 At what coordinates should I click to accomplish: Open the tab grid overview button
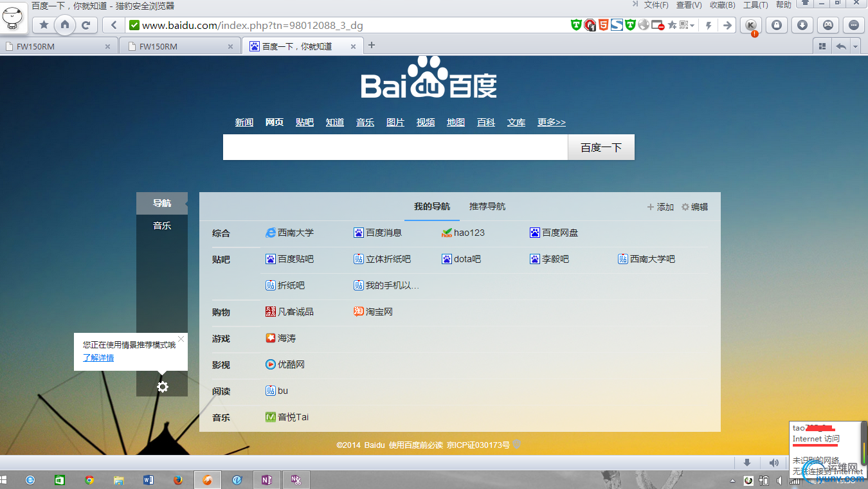click(822, 46)
